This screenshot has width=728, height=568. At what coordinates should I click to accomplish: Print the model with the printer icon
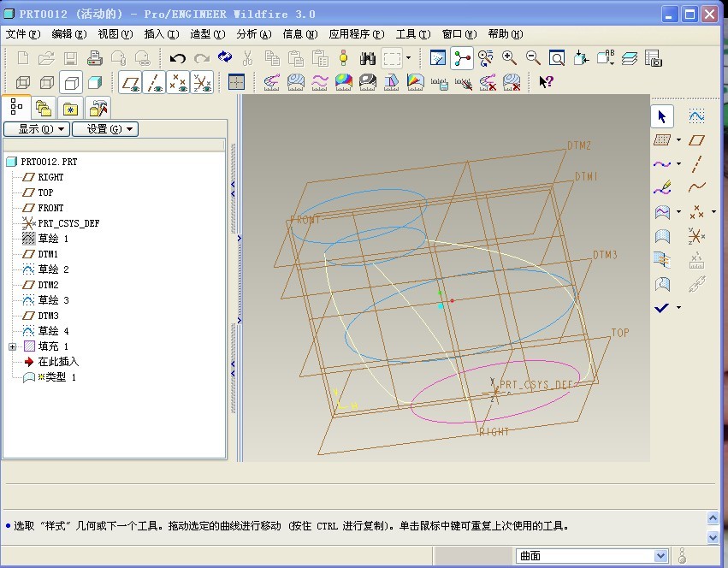[x=95, y=58]
